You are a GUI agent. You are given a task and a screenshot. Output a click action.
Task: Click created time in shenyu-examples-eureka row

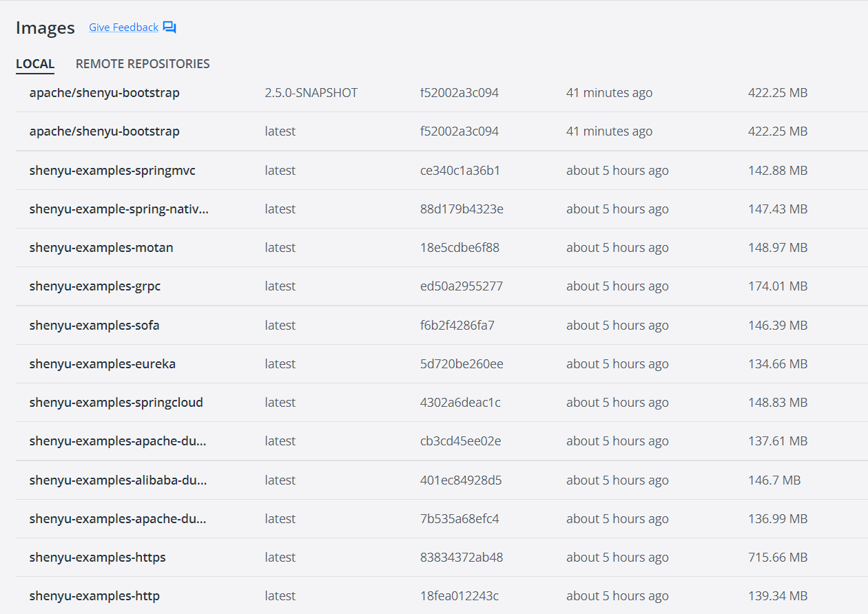617,364
